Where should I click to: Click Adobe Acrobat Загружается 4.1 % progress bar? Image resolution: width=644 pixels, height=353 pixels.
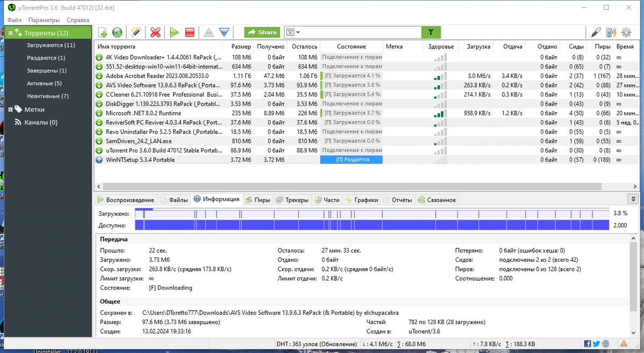[x=352, y=76]
